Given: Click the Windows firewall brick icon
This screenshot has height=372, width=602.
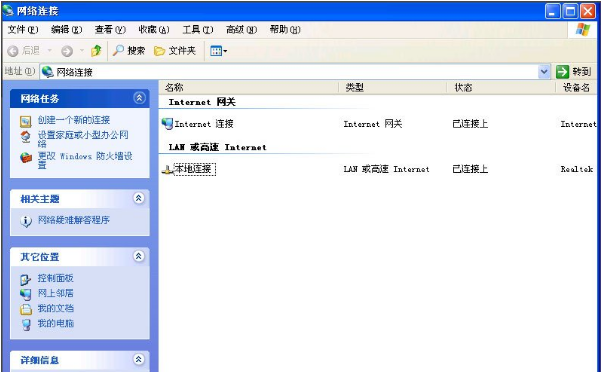Looking at the screenshot, I should pos(26,157).
